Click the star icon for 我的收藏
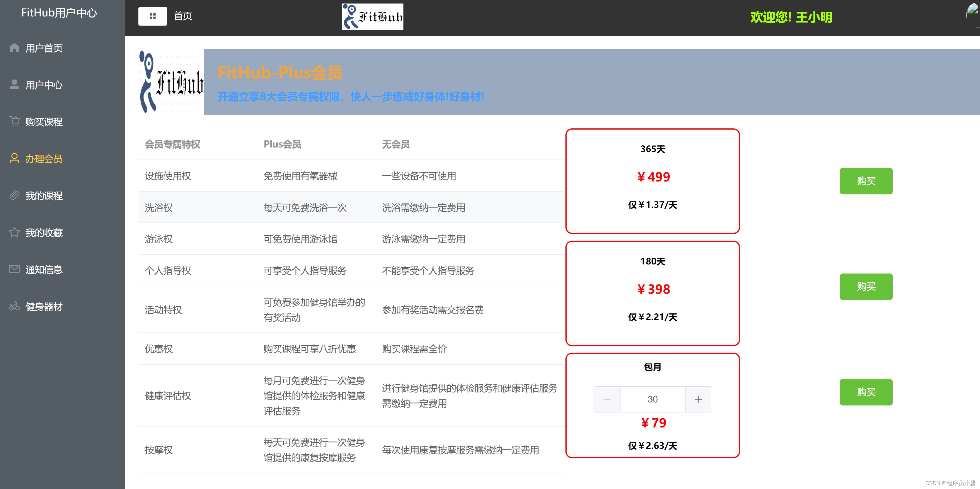 [14, 232]
